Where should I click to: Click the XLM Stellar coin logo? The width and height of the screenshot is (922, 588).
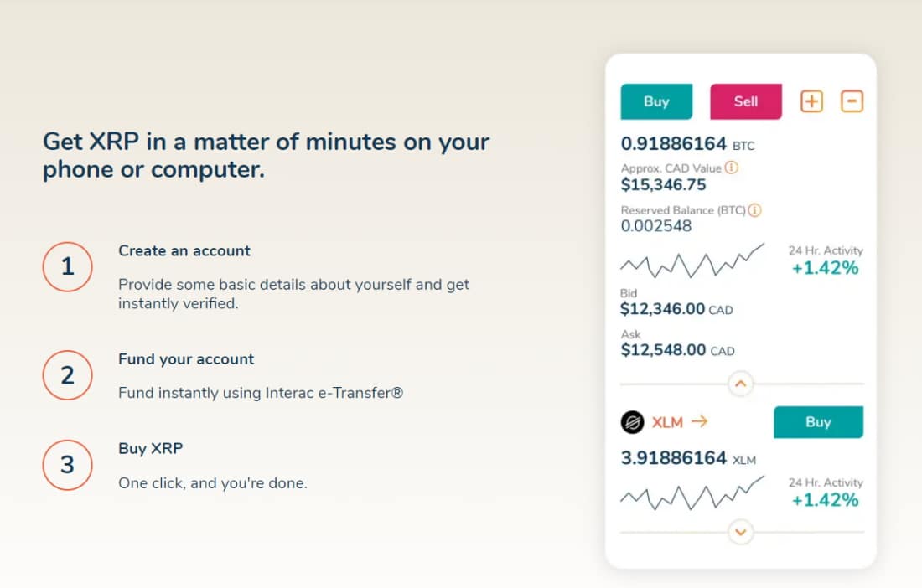tap(633, 422)
